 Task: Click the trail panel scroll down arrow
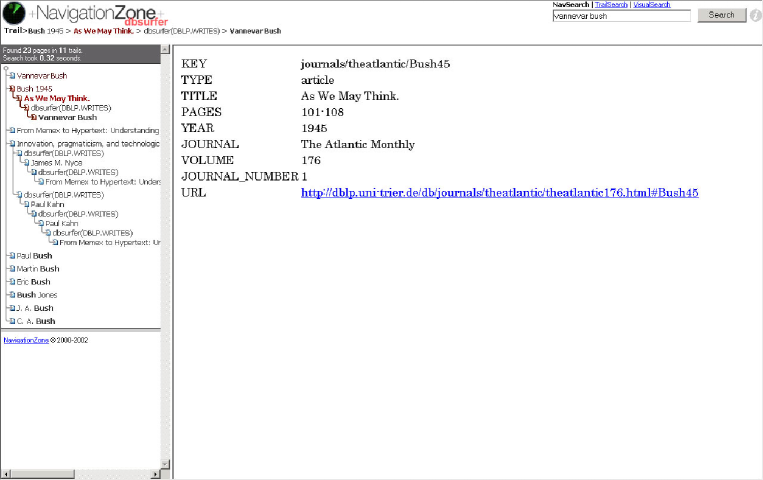[165, 464]
